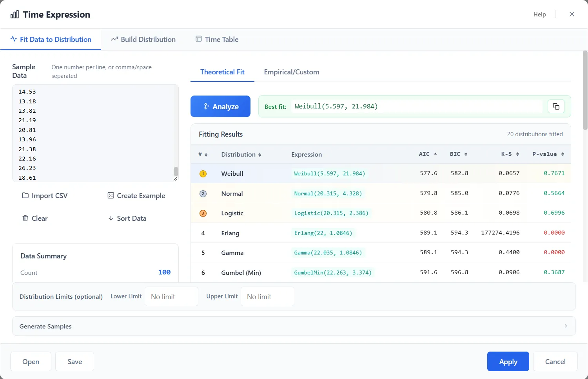
Task: Sort results by K-S statistic
Action: tap(510, 154)
